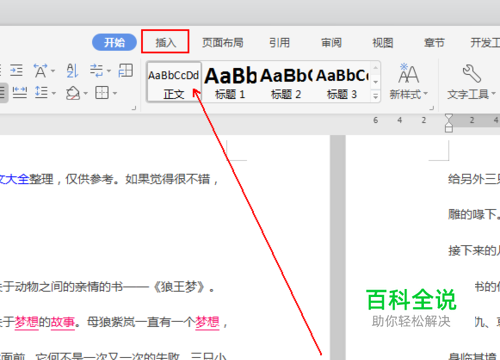Click the 梦想 link after 一直有一个

pyautogui.click(x=207, y=322)
